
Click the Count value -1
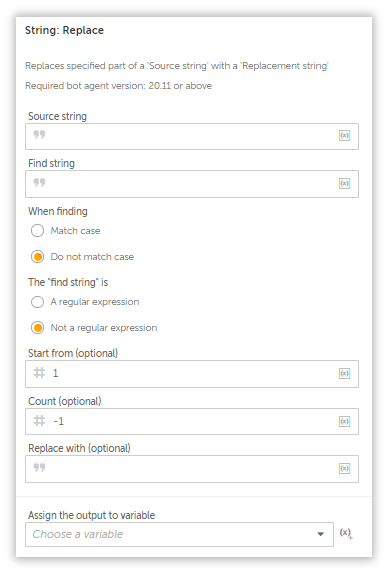pos(59,421)
